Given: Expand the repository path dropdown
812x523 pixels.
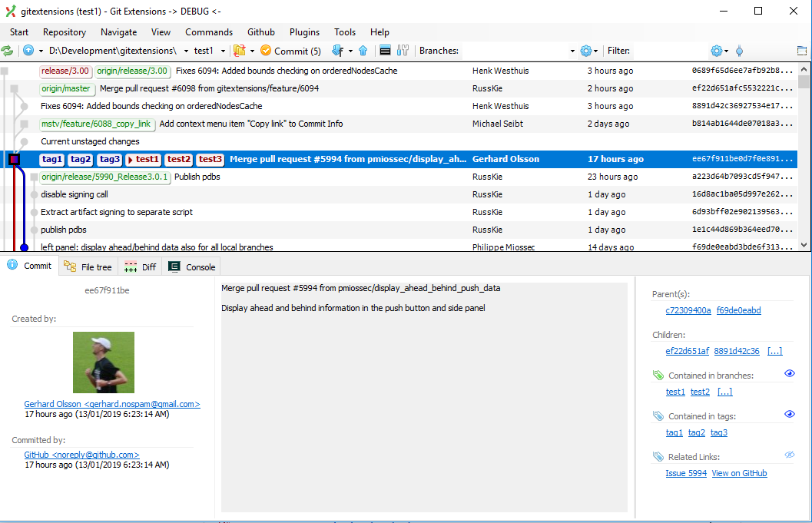Looking at the screenshot, I should point(184,51).
